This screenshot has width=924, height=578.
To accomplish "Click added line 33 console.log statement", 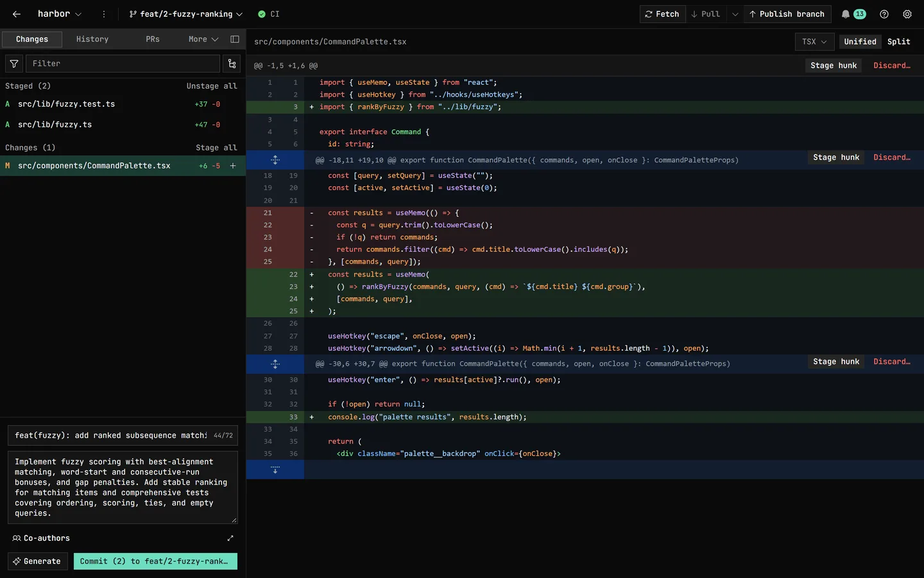I will (x=585, y=417).
